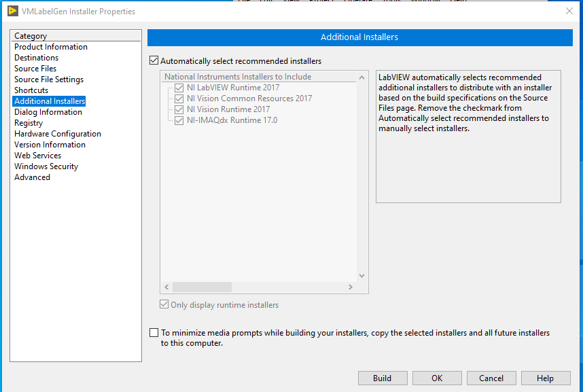This screenshot has width=583, height=392.
Task: Select the Web Services category
Action: tap(37, 156)
